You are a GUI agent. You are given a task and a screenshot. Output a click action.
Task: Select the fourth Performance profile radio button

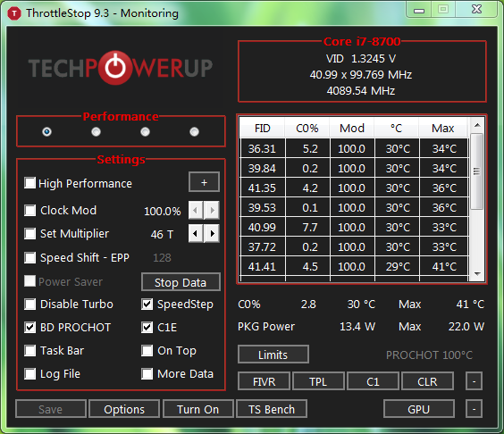point(194,131)
